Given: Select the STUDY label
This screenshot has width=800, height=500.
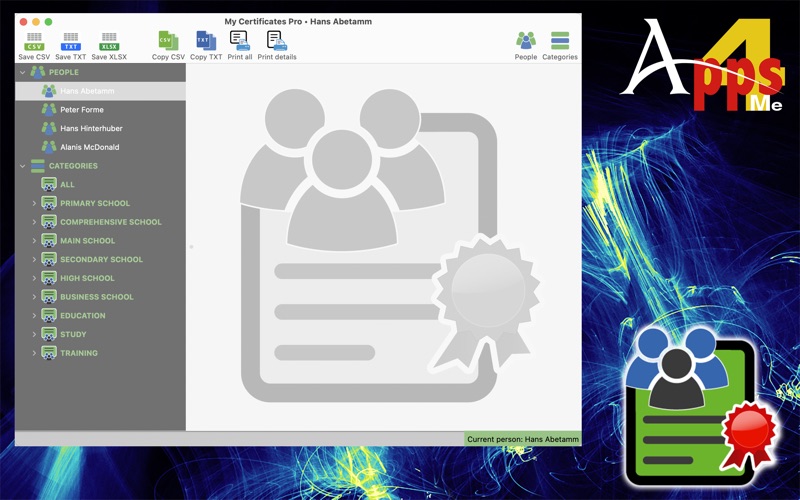Looking at the screenshot, I should (73, 334).
